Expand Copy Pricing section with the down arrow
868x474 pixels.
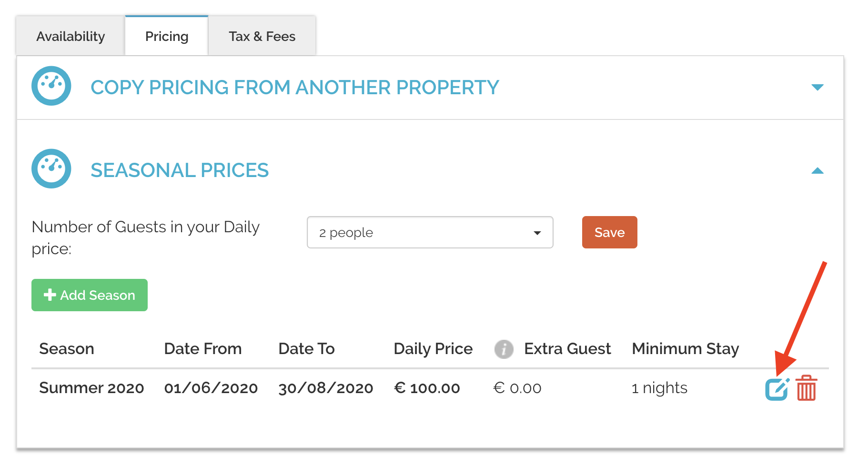pos(818,87)
